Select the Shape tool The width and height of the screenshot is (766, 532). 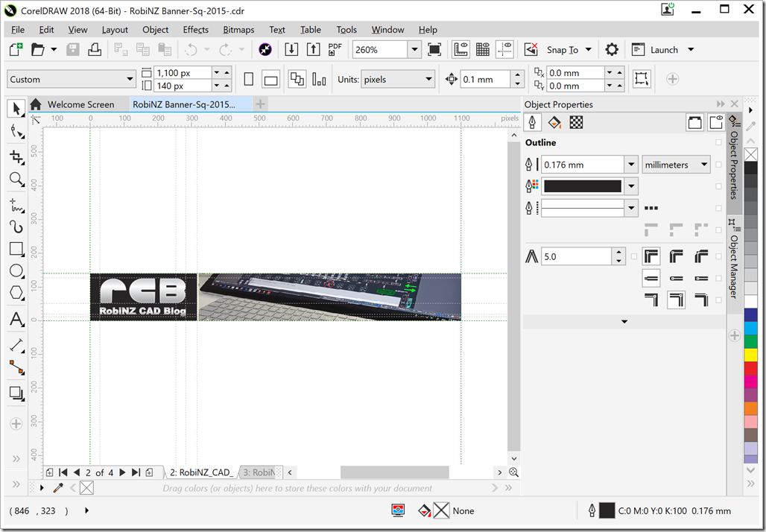click(x=15, y=131)
